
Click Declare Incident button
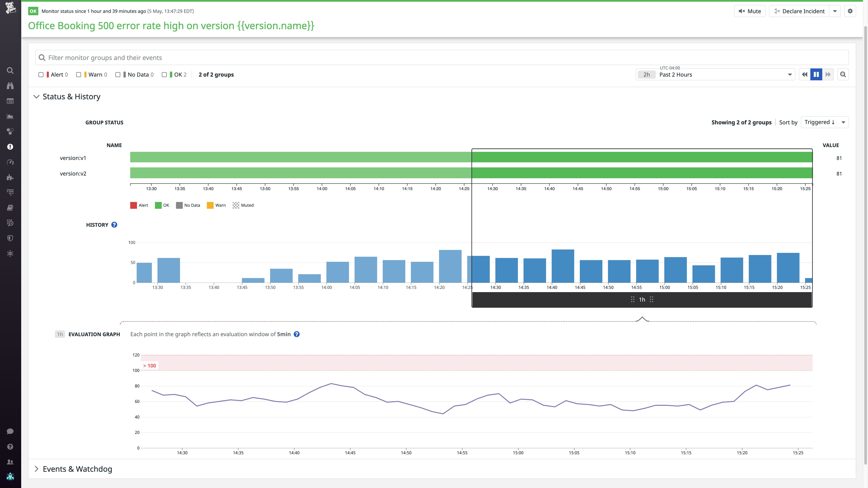799,11
